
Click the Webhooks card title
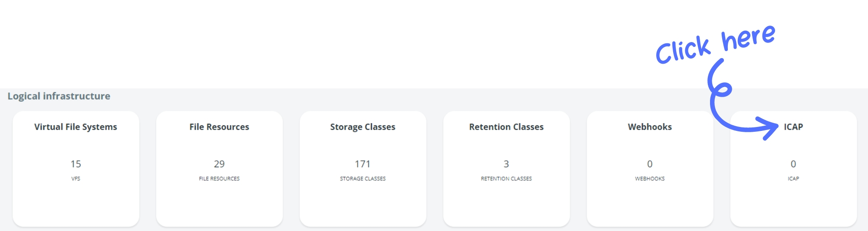(x=650, y=127)
